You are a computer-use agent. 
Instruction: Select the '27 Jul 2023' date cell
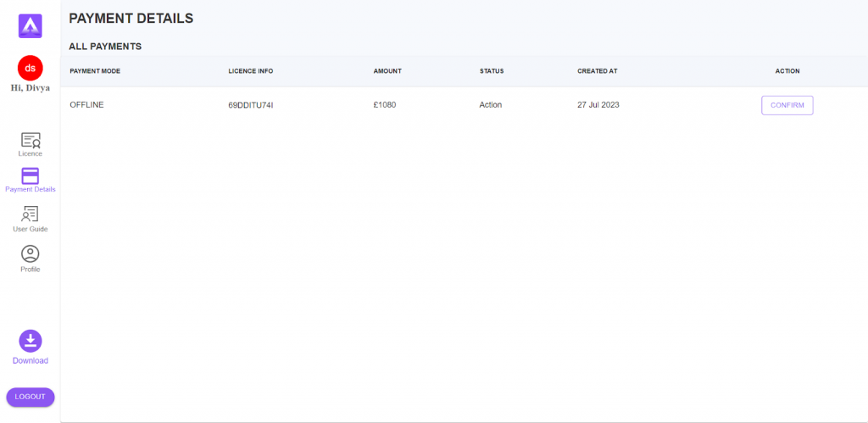[598, 104]
